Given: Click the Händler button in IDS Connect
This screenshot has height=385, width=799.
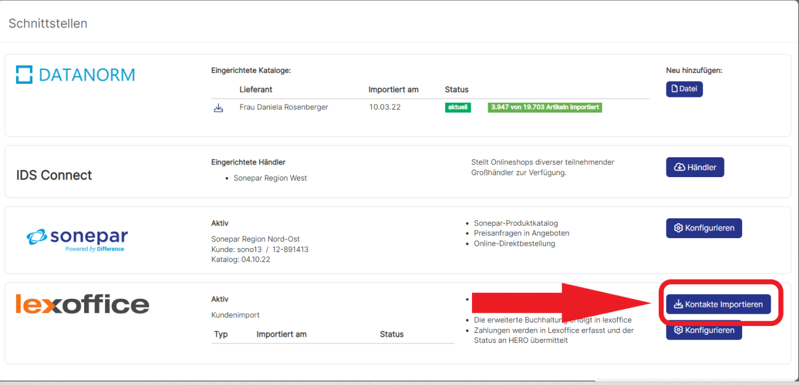Looking at the screenshot, I should point(695,167).
